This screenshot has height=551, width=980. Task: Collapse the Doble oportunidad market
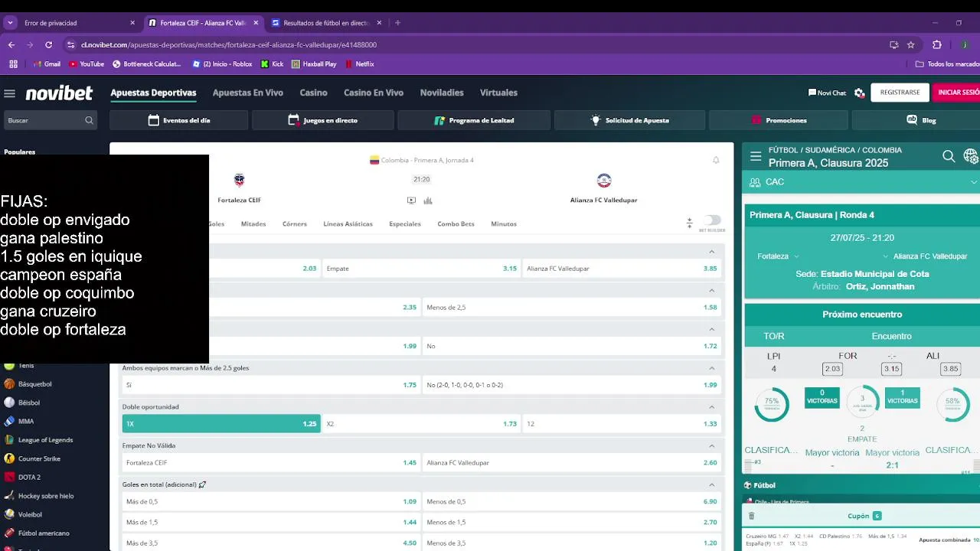click(x=711, y=407)
